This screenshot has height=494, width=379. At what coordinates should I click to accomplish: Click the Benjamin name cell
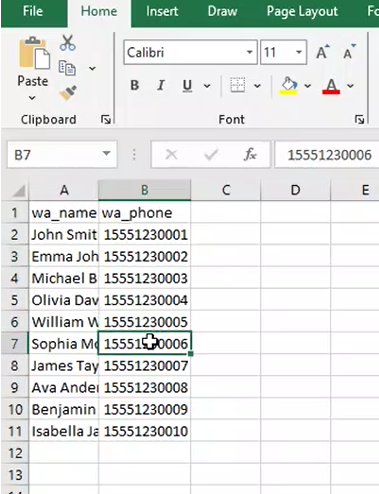coord(64,409)
